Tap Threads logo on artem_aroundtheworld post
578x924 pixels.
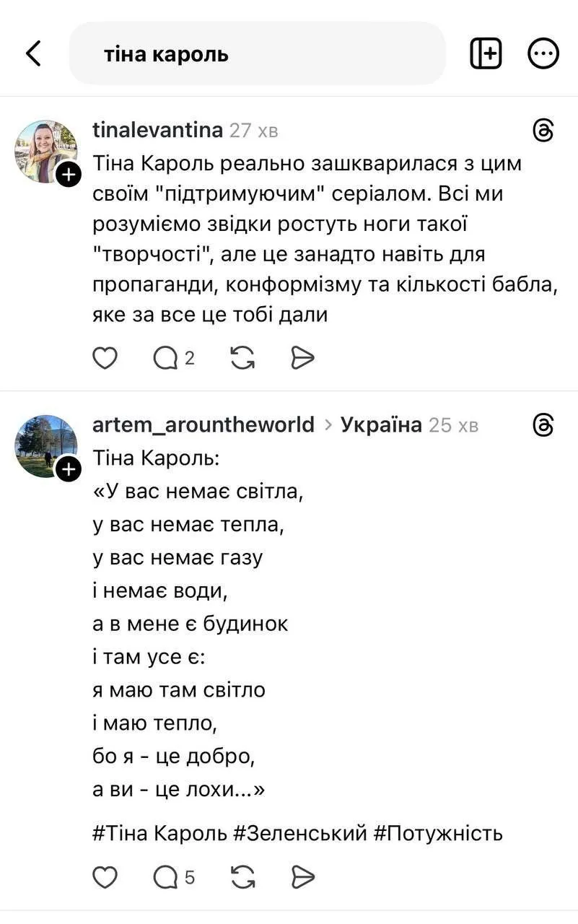point(543,425)
